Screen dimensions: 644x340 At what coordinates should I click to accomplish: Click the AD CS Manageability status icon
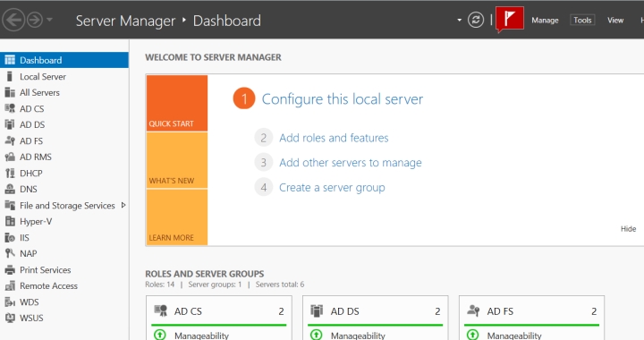160,335
